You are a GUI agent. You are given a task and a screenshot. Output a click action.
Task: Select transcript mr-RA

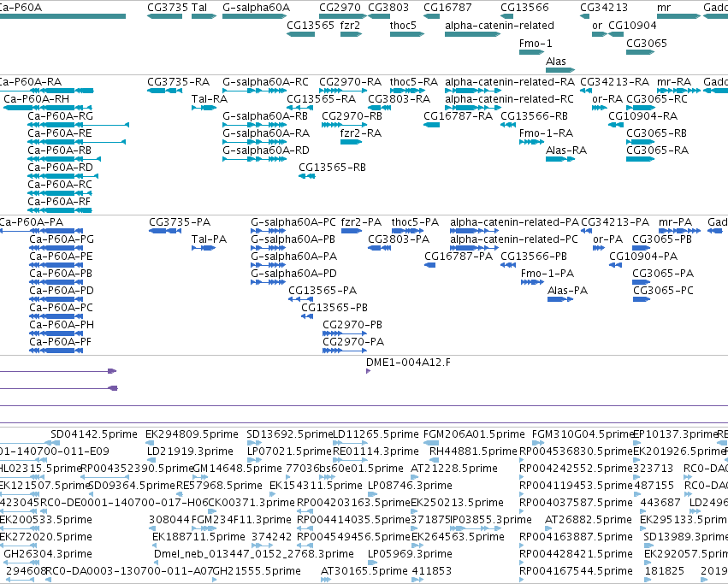point(674,82)
